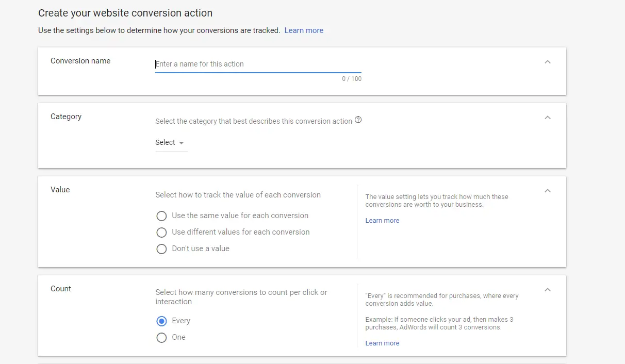Collapse the Conversion name section
Screen dimensions: 625x364
pyautogui.click(x=548, y=62)
